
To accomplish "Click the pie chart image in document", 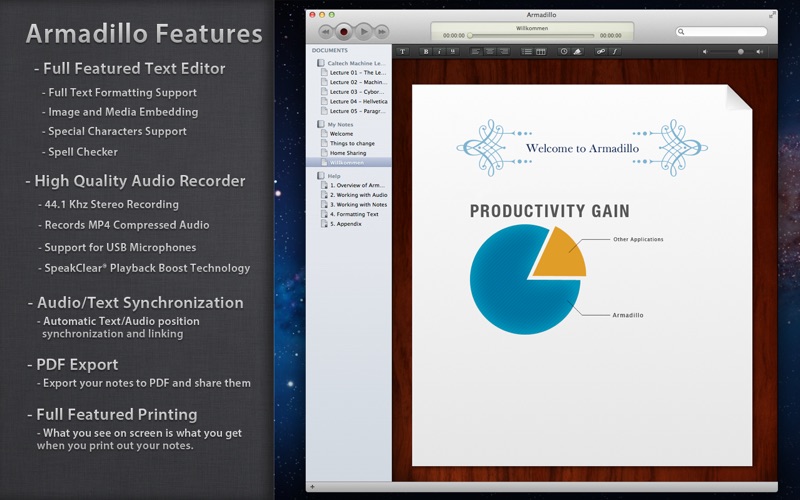I will 528,280.
